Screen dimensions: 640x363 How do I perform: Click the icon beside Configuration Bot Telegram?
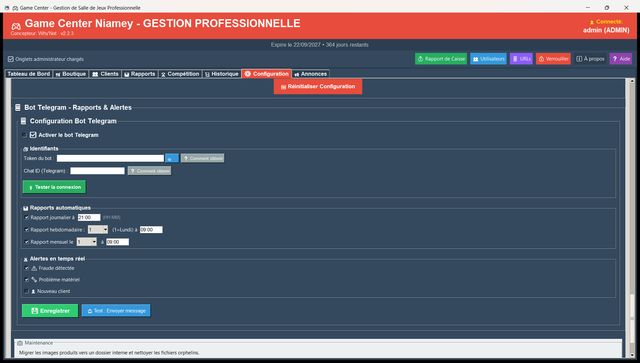(x=23, y=121)
